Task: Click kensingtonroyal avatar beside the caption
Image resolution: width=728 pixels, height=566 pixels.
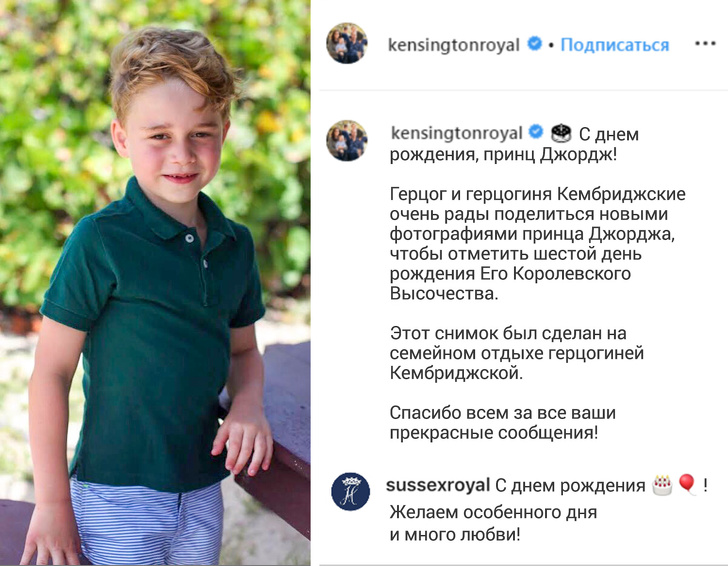Action: (347, 140)
